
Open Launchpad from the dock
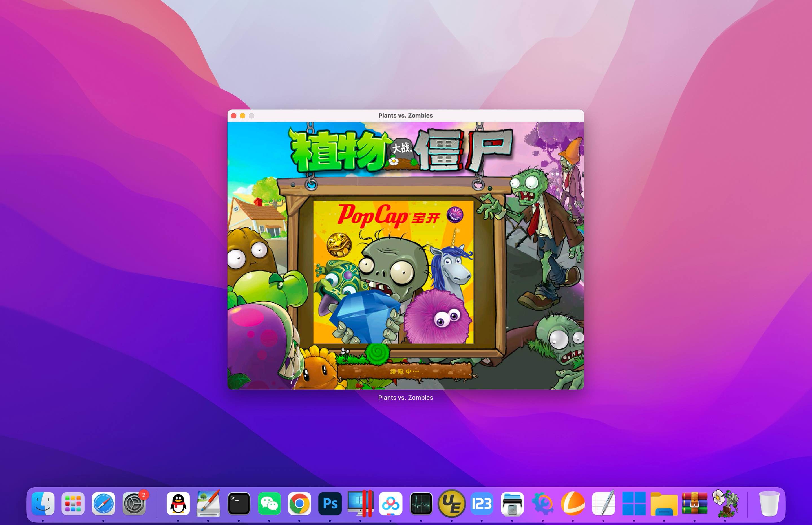pyautogui.click(x=73, y=504)
